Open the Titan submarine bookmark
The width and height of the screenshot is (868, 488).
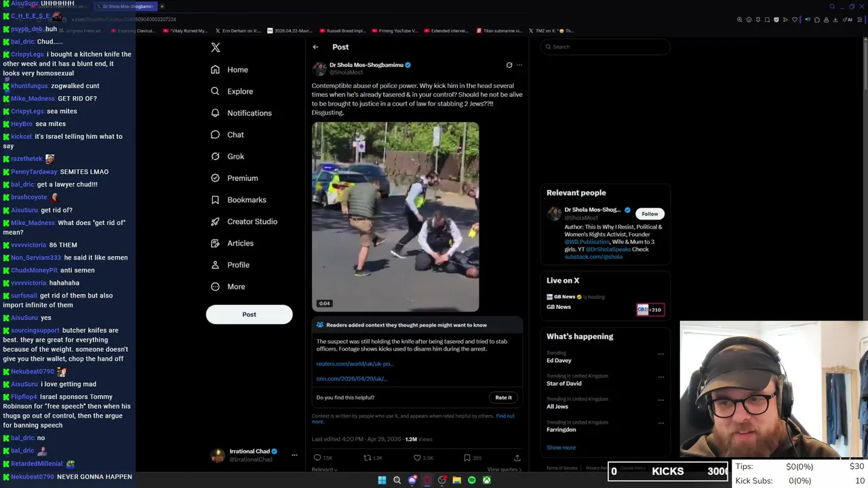pos(499,30)
